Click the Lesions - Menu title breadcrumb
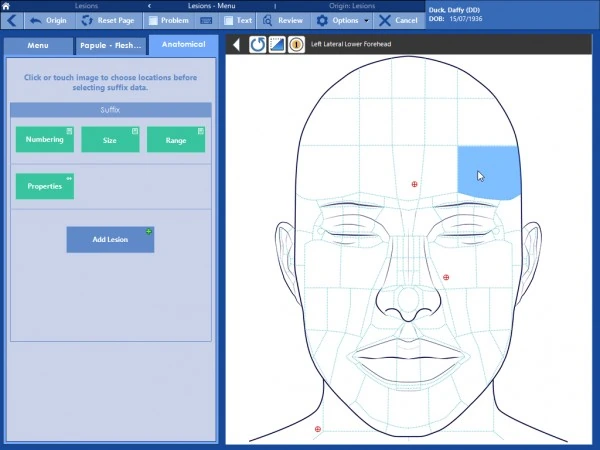The image size is (600, 450). (x=211, y=6)
